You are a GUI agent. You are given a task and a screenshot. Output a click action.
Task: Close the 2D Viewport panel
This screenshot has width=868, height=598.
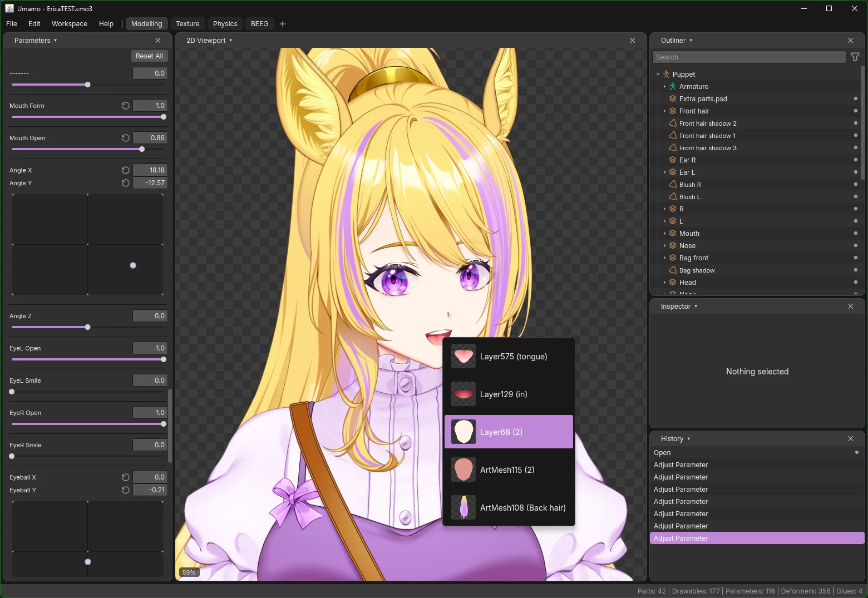click(633, 41)
